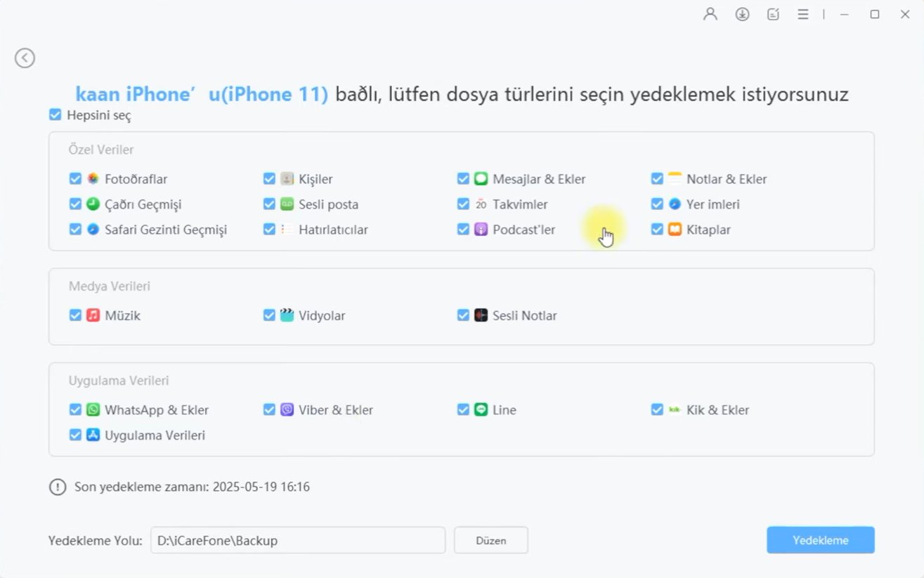Click the backup path field D:\iCareFone\Backup
The image size is (924, 578).
298,540
